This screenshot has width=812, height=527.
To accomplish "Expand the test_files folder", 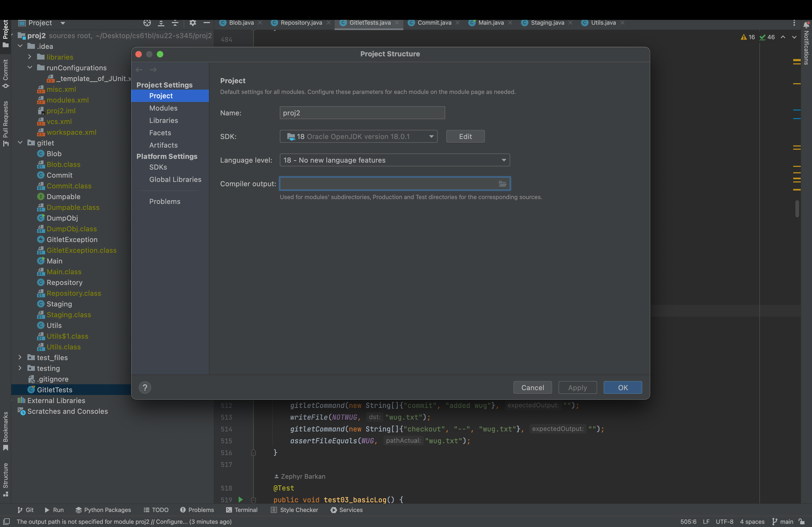I will (20, 358).
